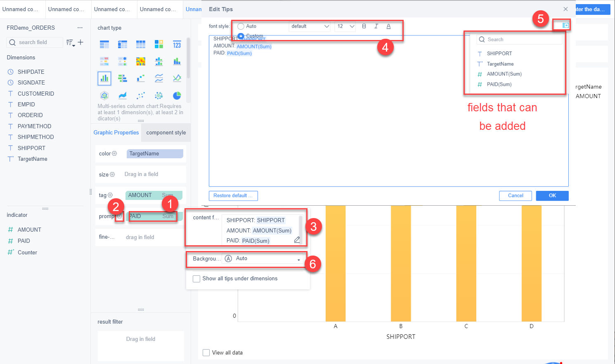Select the pie chart type icon
Image resolution: width=615 pixels, height=364 pixels.
[x=177, y=96]
